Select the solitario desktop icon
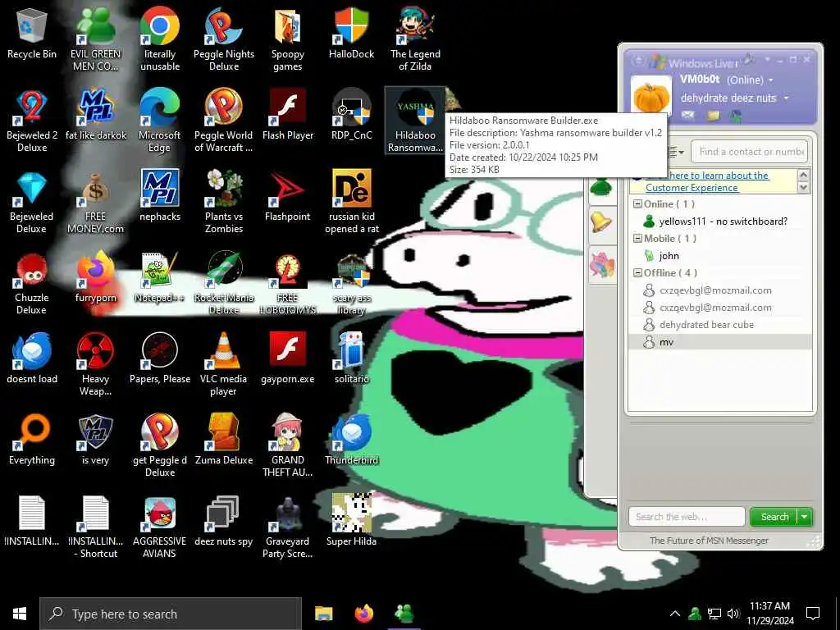Viewport: 840px width, 630px height. tap(351, 358)
